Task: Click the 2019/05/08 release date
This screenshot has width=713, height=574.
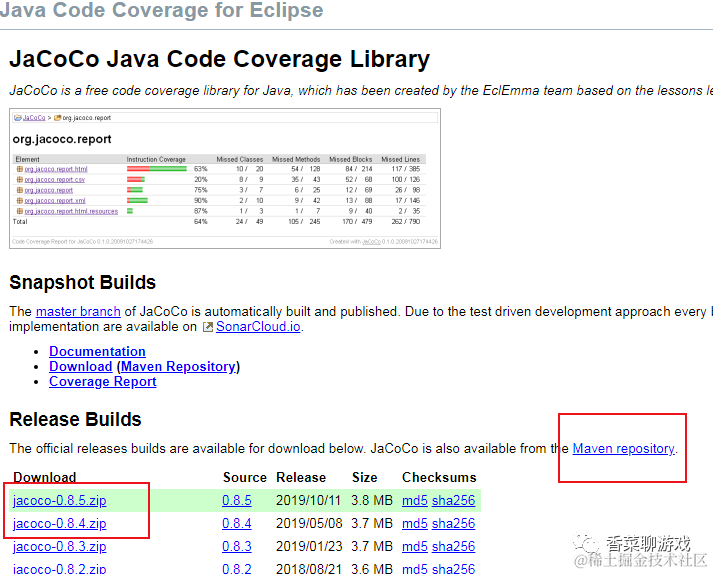Action: click(x=309, y=524)
